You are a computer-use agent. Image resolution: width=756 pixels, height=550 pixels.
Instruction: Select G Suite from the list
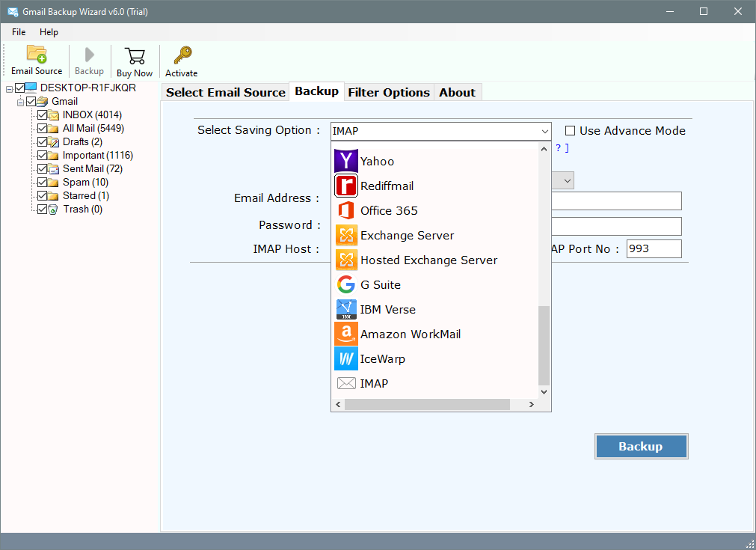pos(380,284)
